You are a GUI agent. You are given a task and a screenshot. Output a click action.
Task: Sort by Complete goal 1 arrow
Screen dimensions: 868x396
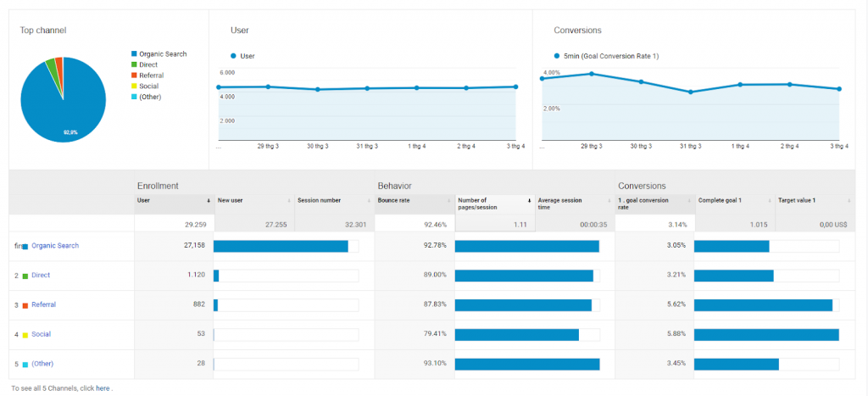pyautogui.click(x=769, y=200)
